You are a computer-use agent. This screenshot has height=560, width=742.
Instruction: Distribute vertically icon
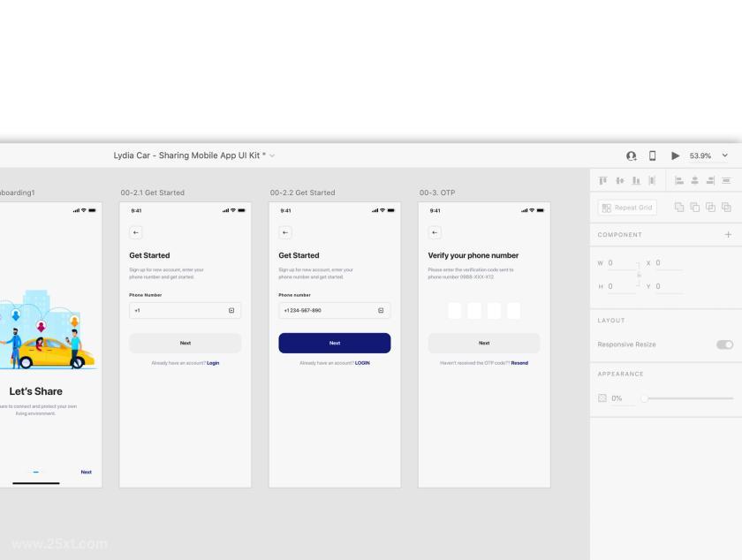652,180
